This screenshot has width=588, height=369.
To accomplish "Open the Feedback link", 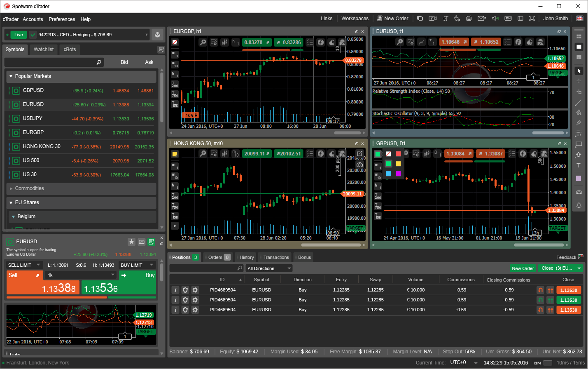I will (569, 257).
